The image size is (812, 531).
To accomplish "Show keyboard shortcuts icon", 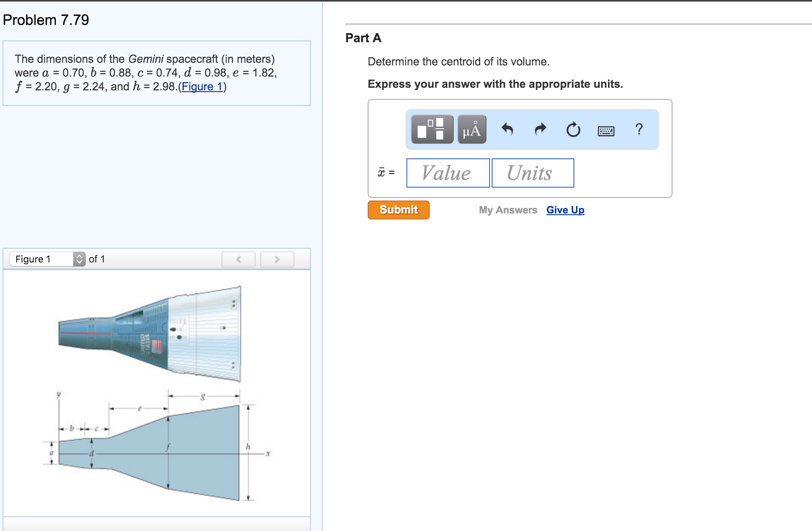I will 606,131.
